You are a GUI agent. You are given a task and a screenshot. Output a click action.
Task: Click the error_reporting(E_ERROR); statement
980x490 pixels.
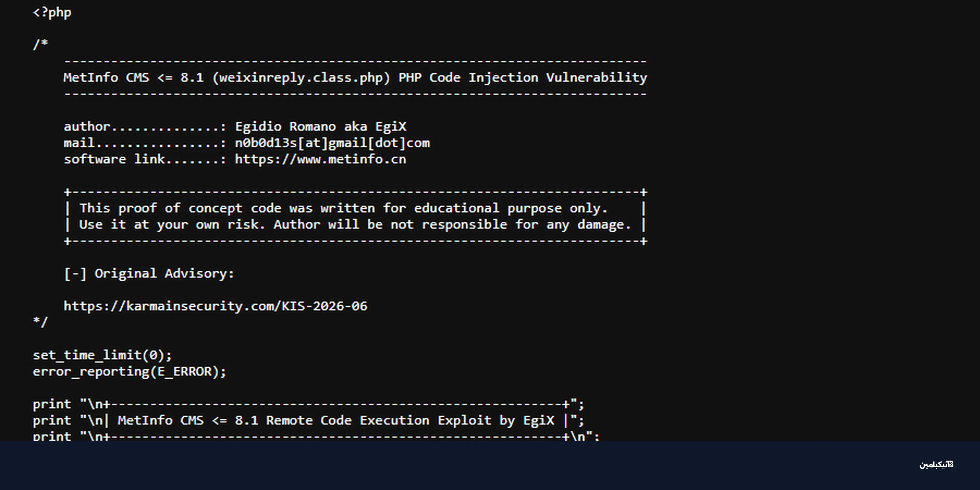click(x=129, y=372)
